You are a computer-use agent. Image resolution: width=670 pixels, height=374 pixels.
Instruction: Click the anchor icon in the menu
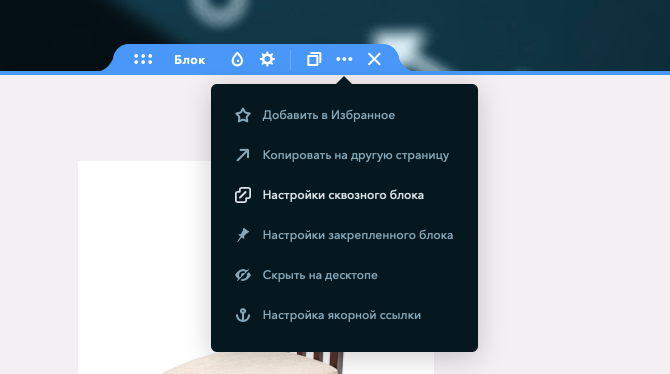coord(243,315)
